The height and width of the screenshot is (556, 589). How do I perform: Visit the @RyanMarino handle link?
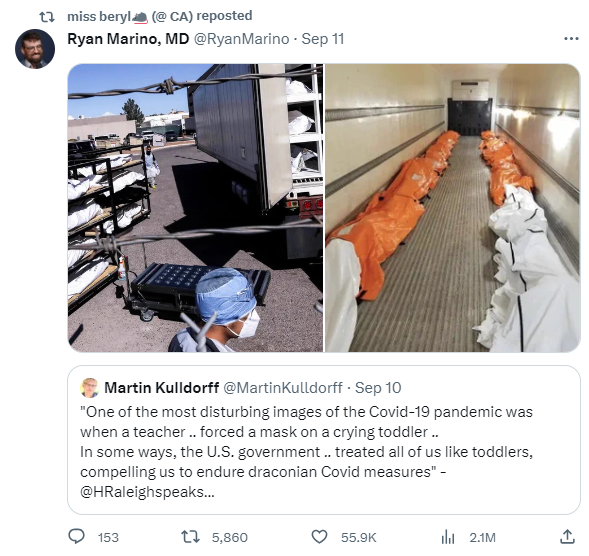pos(241,39)
